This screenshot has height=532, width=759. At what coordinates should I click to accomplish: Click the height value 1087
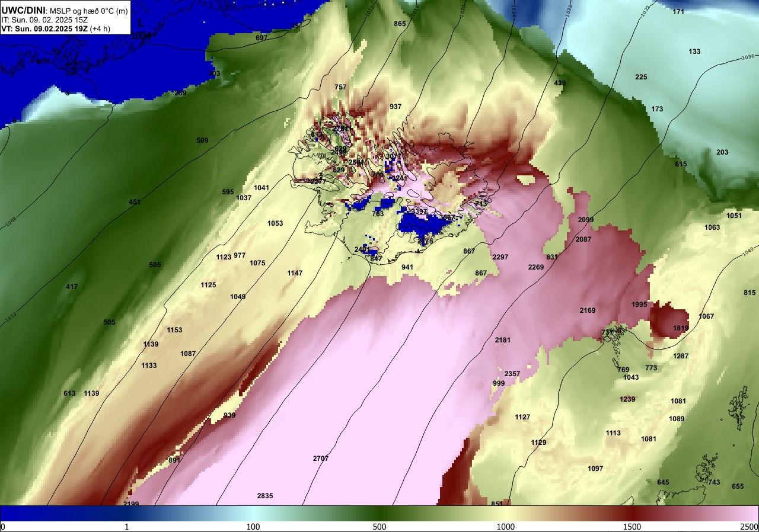(x=188, y=354)
